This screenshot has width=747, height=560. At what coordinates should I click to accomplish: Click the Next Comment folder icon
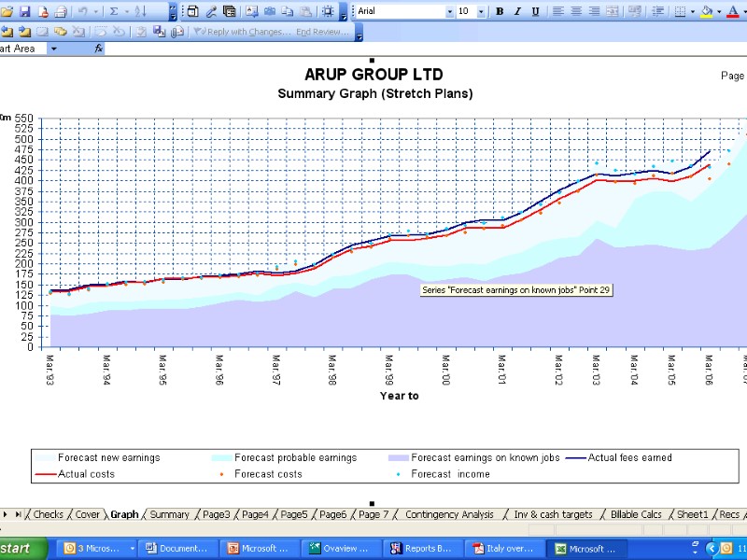coord(25,32)
